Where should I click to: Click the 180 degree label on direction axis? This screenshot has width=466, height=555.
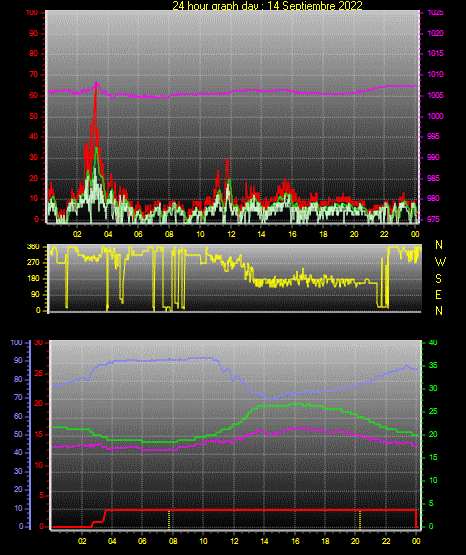click(33, 279)
